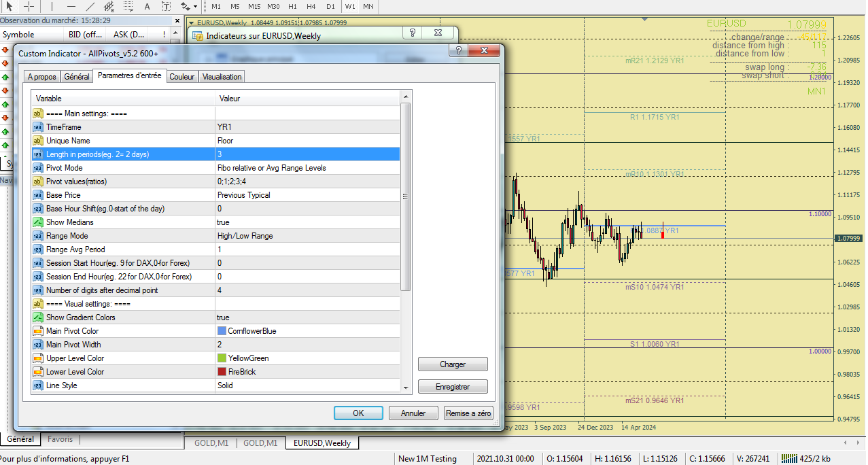Select the horizontal line drawing tool

coord(71,6)
